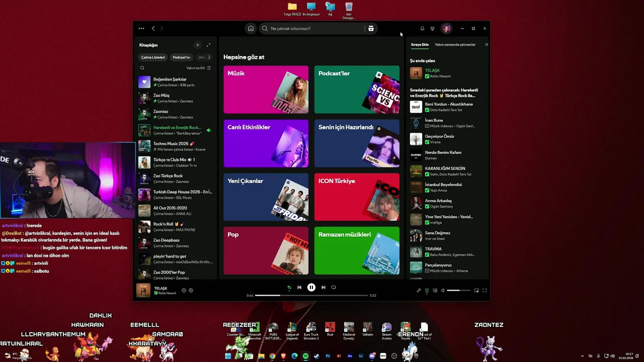Open 'Zao Müq' playlist
The image size is (644, 362).
coord(176,98)
